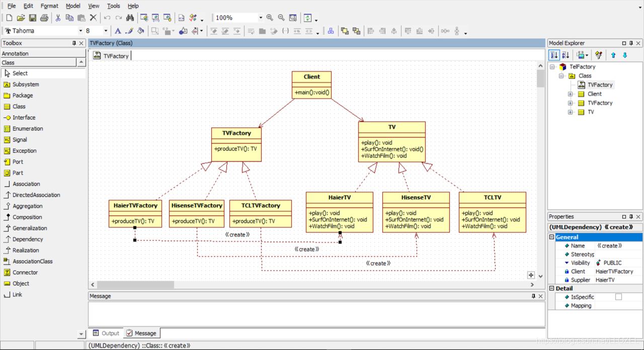Switch to the Message tab
Image resolution: width=644 pixels, height=350 pixels.
(x=141, y=333)
